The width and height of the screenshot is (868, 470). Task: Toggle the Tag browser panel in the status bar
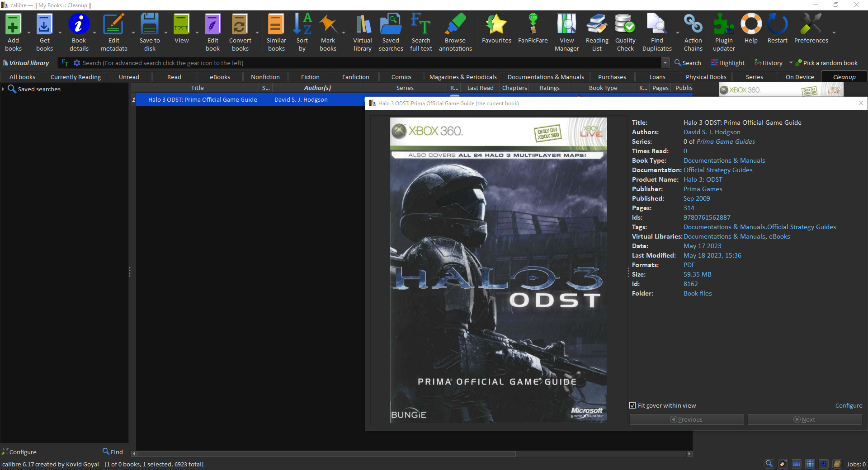pos(783,464)
